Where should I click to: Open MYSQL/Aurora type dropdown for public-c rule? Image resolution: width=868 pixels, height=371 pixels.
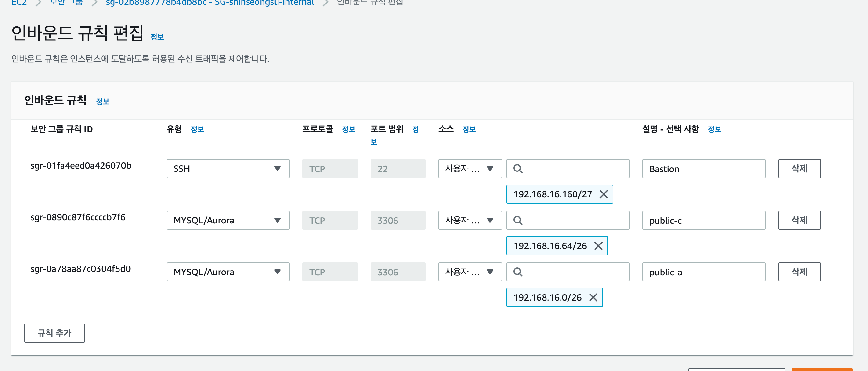[x=228, y=220]
